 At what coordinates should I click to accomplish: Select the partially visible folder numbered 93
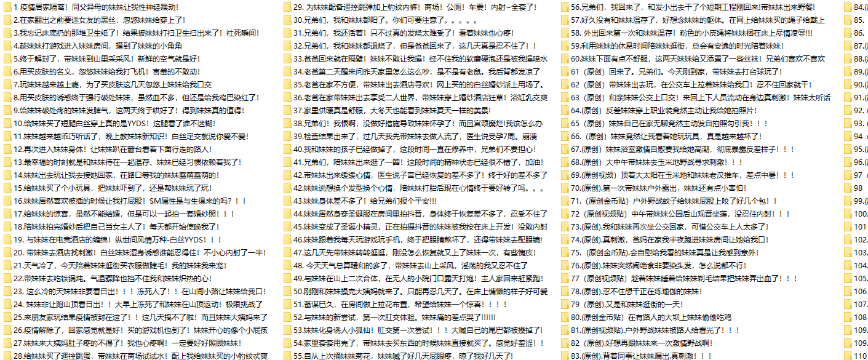point(860,123)
